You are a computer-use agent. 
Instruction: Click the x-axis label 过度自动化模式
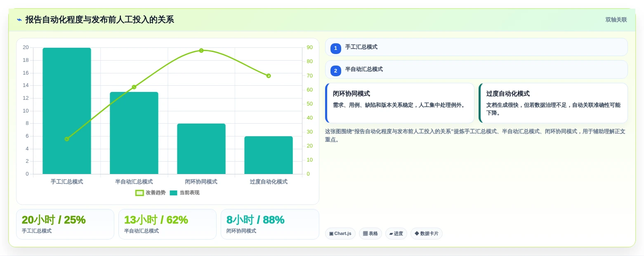pos(269,182)
